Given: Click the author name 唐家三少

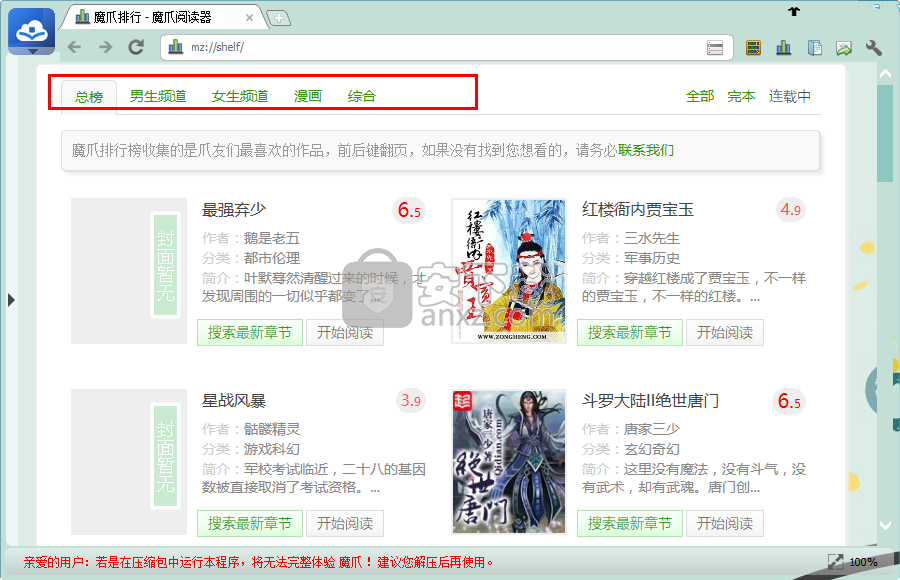Looking at the screenshot, I should 652,429.
